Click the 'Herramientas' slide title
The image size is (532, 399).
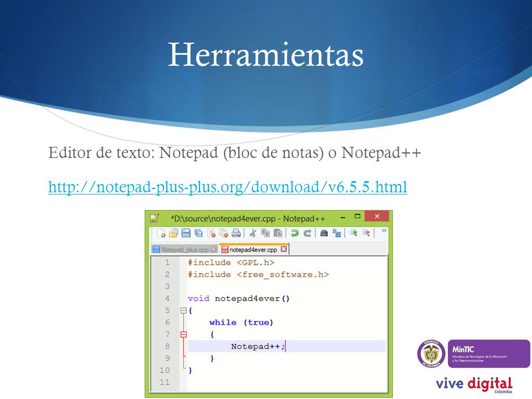click(x=265, y=55)
